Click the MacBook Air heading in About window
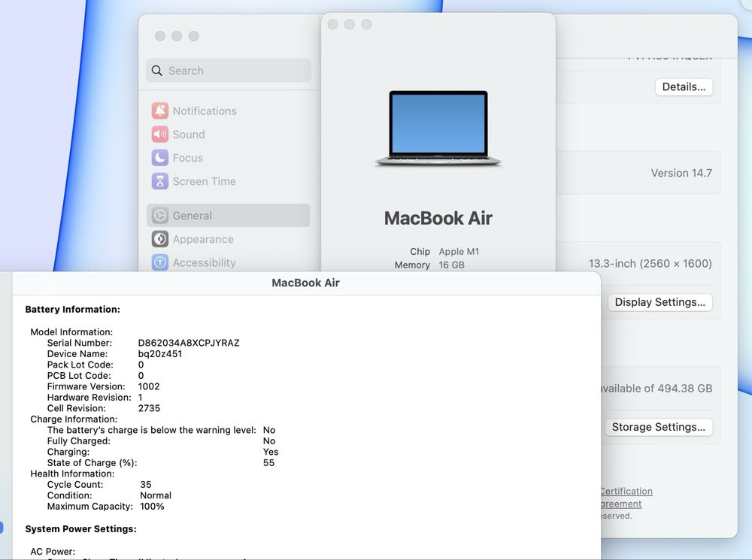The width and height of the screenshot is (752, 560). [x=438, y=218]
